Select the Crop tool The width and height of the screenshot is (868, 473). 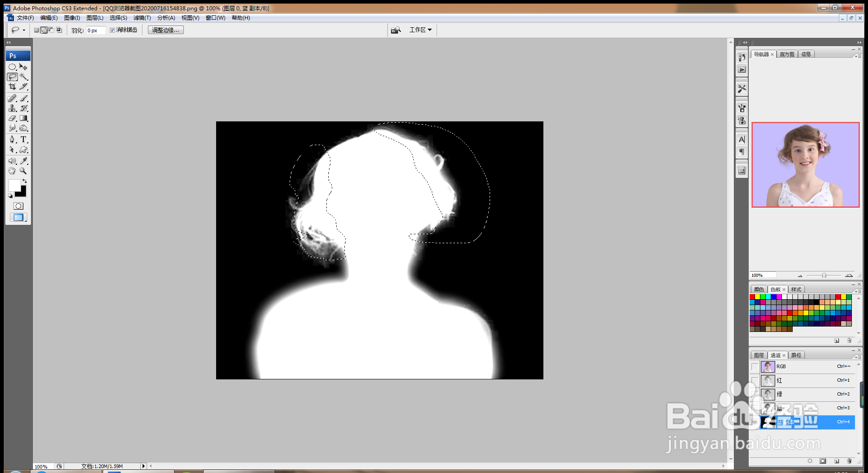pos(12,86)
